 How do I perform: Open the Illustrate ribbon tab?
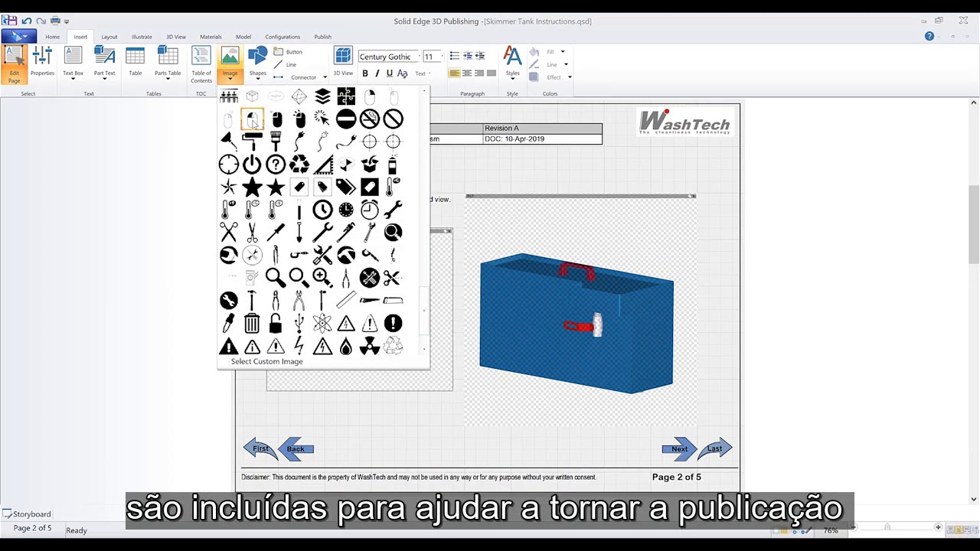[142, 37]
